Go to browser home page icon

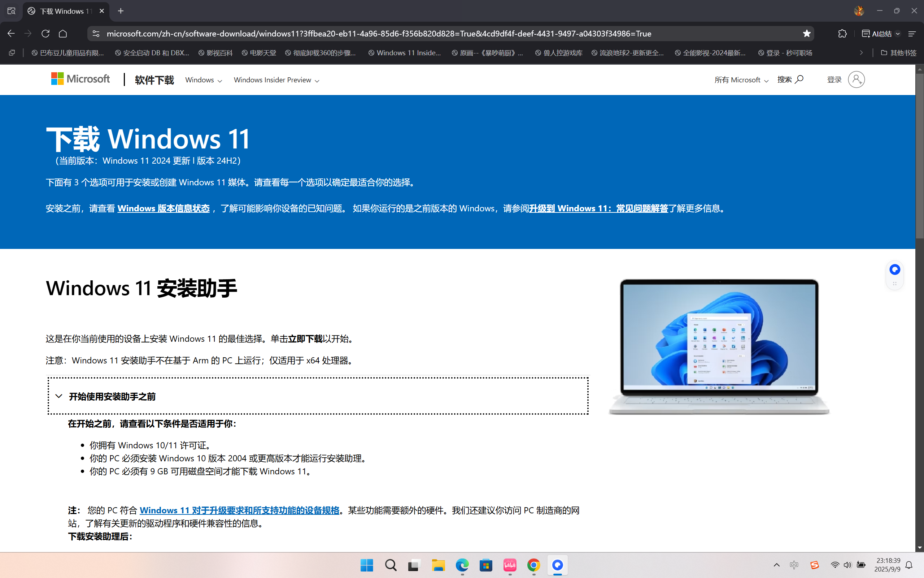coord(63,34)
